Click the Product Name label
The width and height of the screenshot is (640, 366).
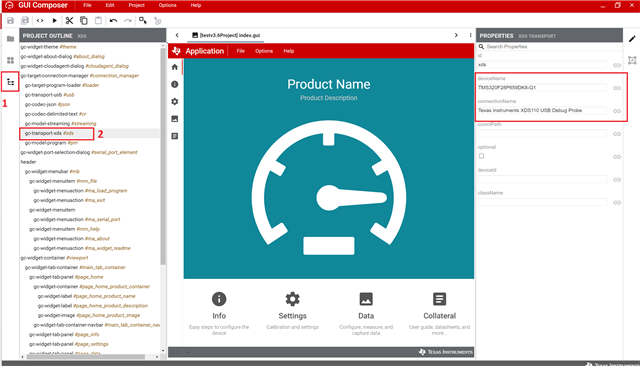(x=329, y=84)
